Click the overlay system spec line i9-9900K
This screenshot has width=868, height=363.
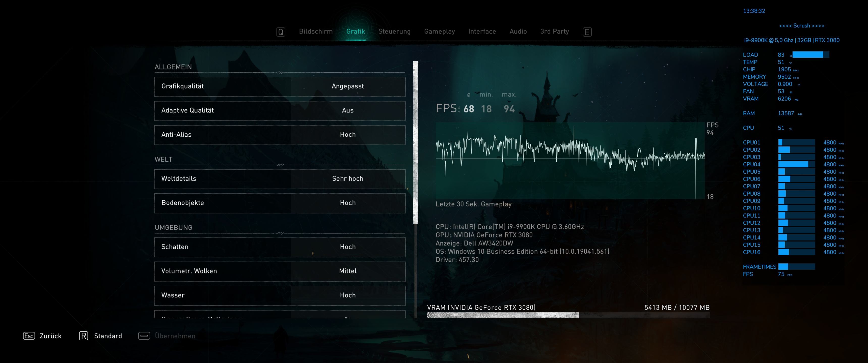pos(792,40)
